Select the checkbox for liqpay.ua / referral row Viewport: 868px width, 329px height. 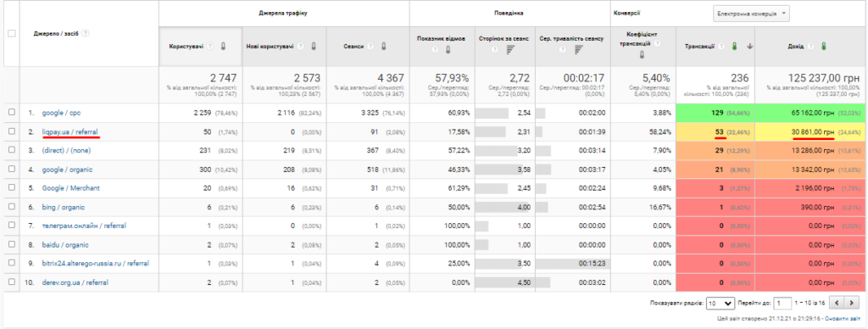[12, 131]
